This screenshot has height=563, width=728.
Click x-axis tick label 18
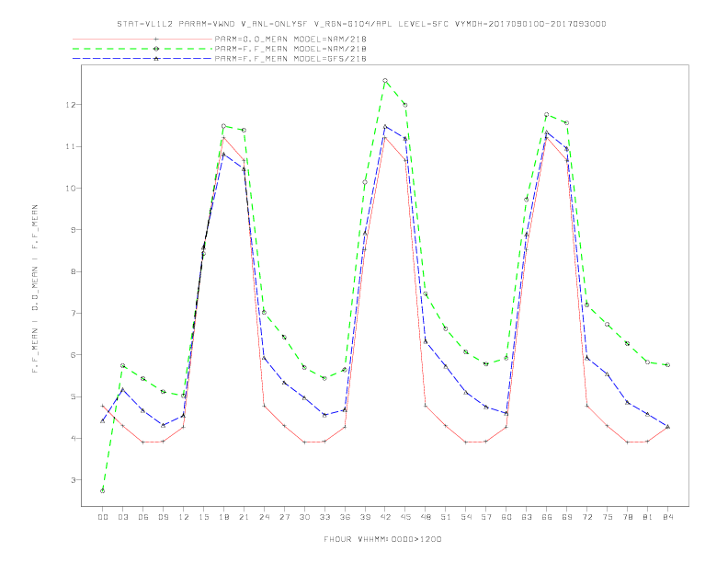coord(223,517)
